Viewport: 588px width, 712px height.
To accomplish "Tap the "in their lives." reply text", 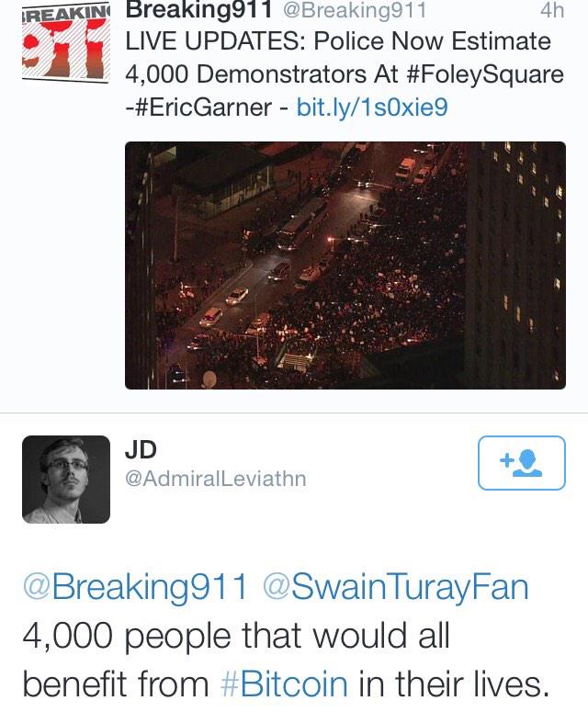I will 455,684.
